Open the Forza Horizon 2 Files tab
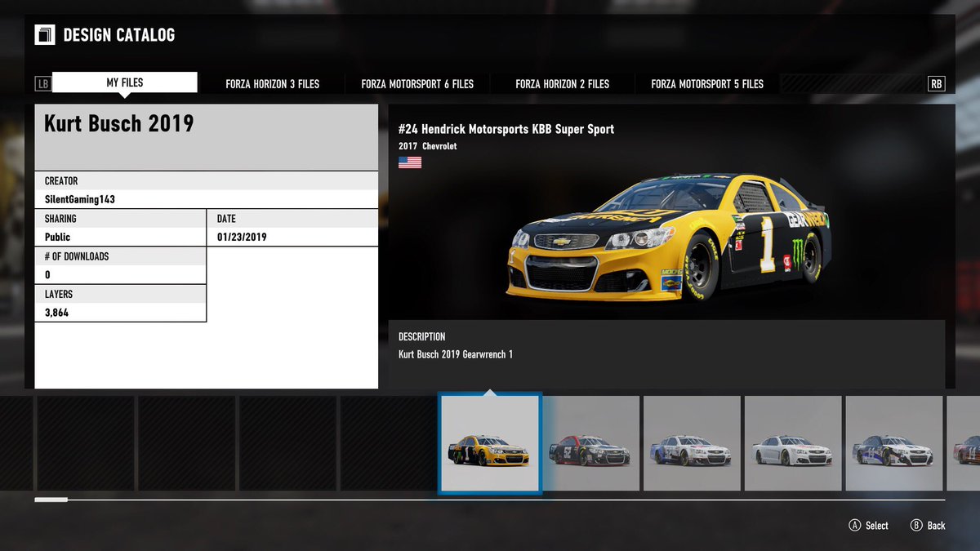The width and height of the screenshot is (980, 551). 563,83
